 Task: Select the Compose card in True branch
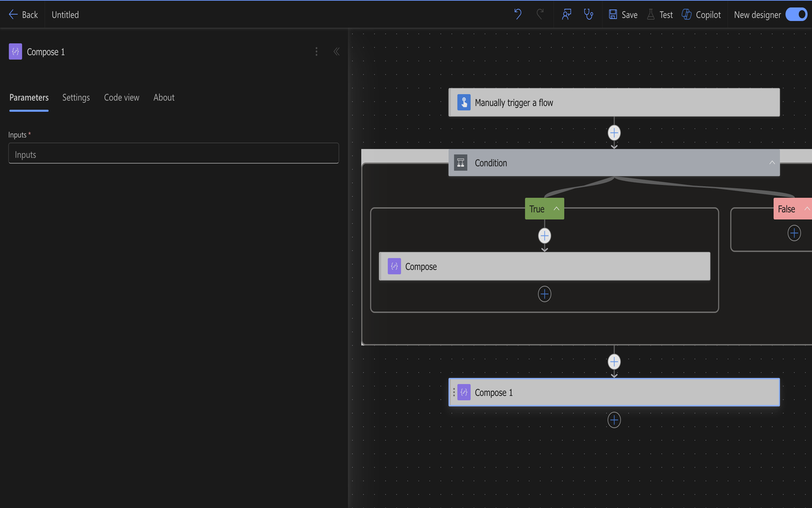tap(544, 266)
